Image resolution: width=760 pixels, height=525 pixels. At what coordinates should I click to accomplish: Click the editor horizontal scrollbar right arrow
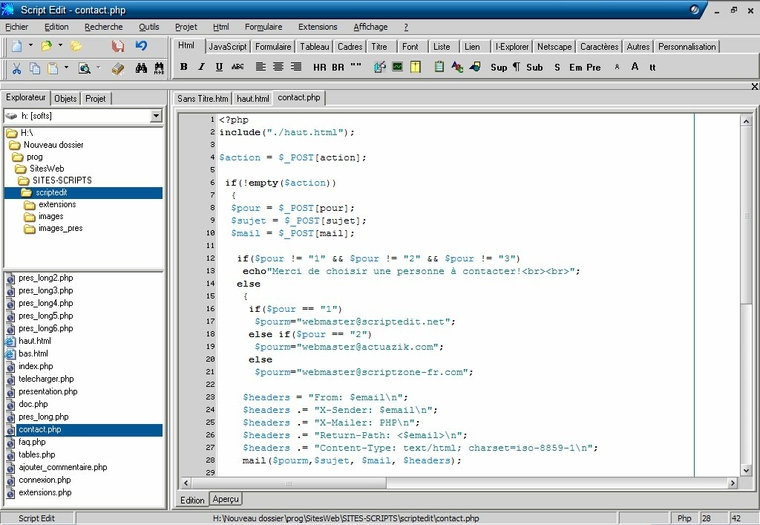click(732, 483)
